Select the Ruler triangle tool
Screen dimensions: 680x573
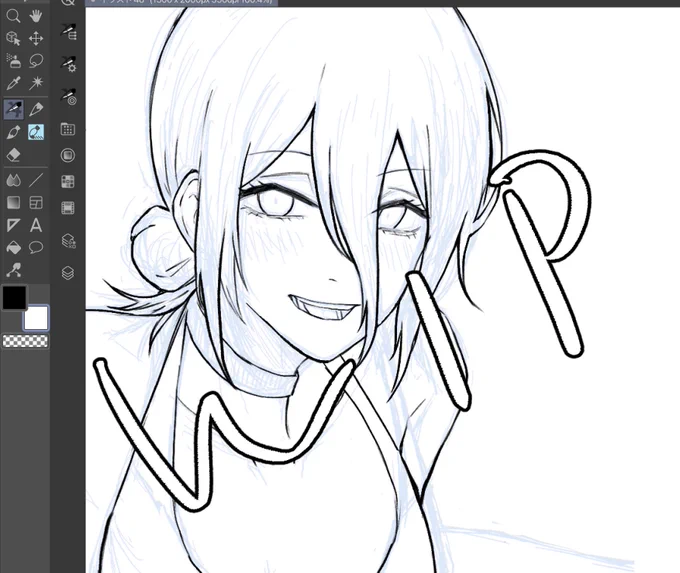pyautogui.click(x=13, y=225)
